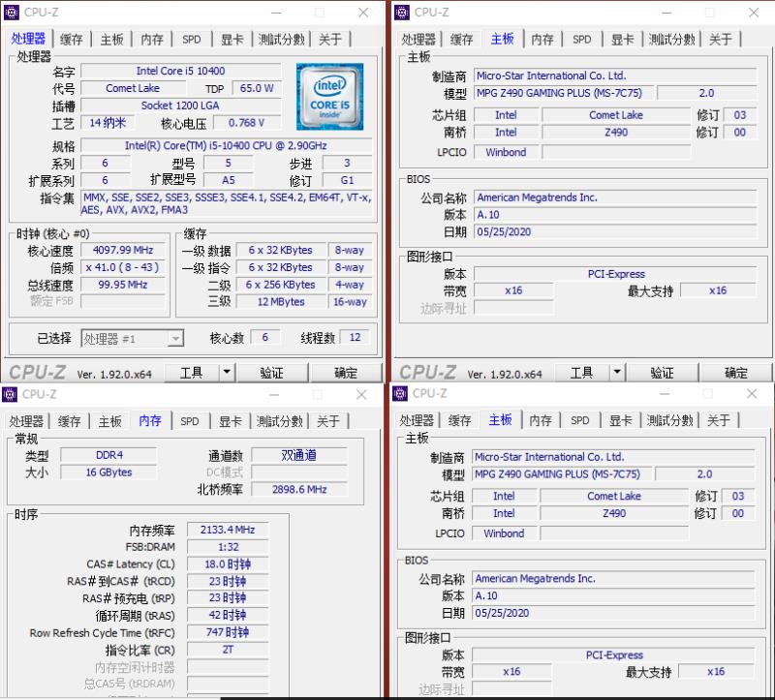Click 工具 button in top-right CPU-Z window
Image resolution: width=775 pixels, height=700 pixels.
tap(582, 373)
